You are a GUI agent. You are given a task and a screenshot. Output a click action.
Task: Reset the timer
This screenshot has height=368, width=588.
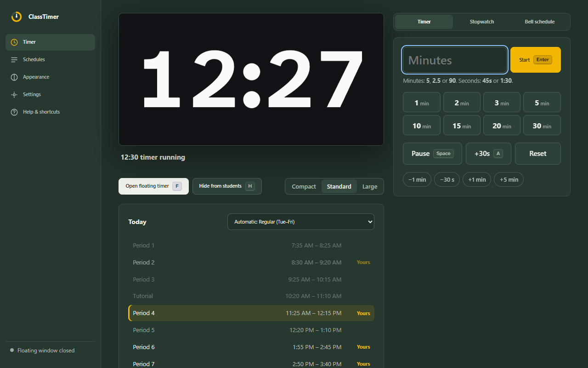(x=538, y=154)
